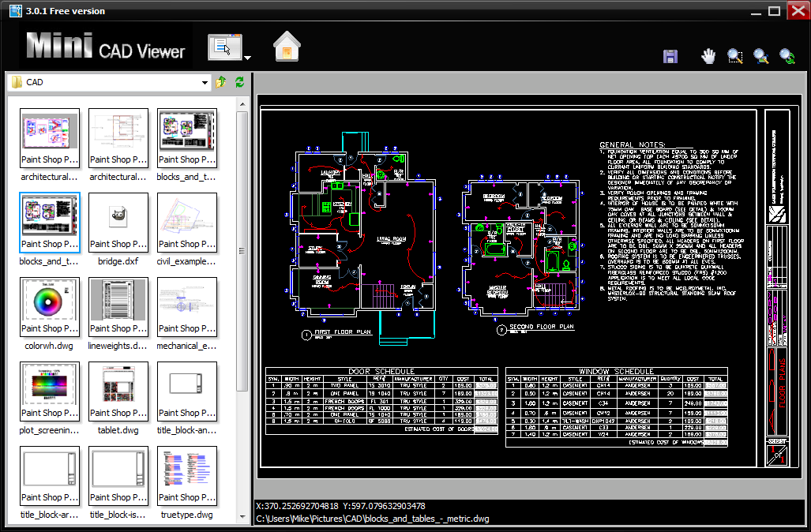Open the view mode dropdown arrow
Image resolution: width=811 pixels, height=532 pixels.
(x=247, y=58)
